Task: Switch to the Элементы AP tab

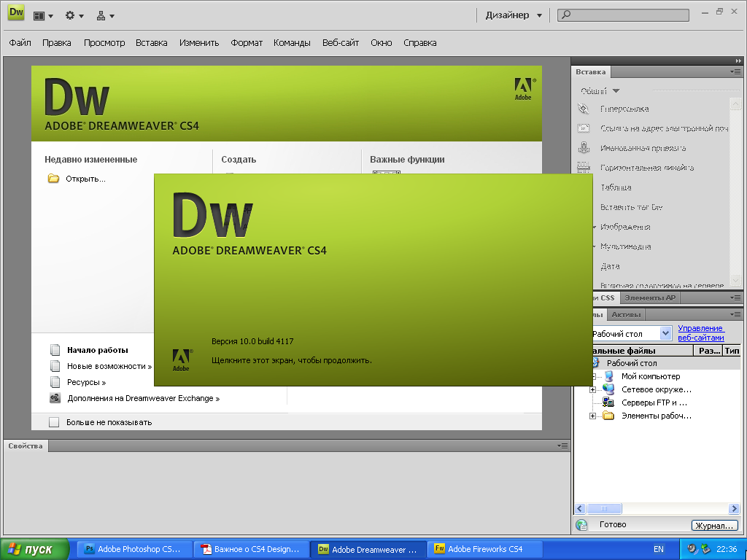Action: [650, 298]
